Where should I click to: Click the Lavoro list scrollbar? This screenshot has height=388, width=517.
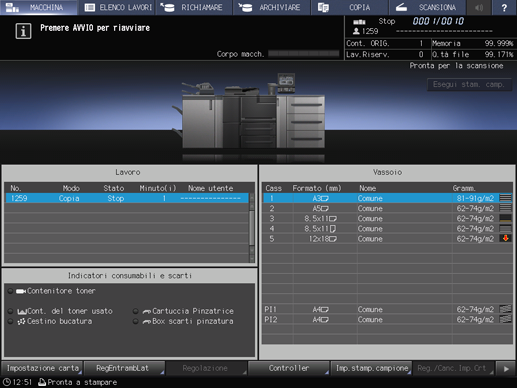pos(252,228)
